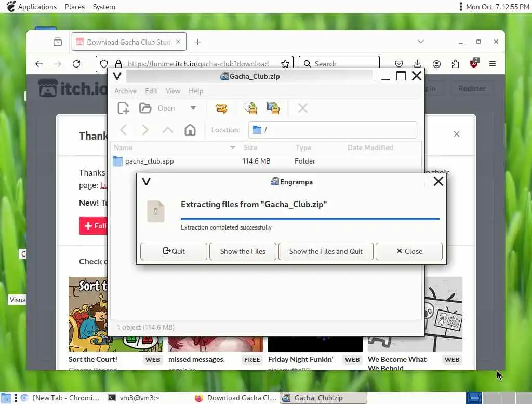The image size is (532, 404).
Task: Close the itch.io thanks popup with X
Action: (456, 134)
